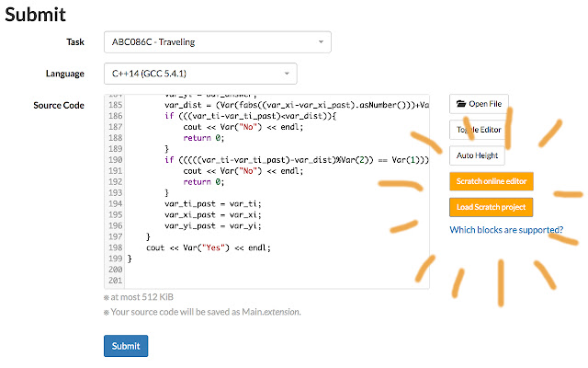Screen dimensions: 588x368
Task: Click the Language field label
Action: 64,73
